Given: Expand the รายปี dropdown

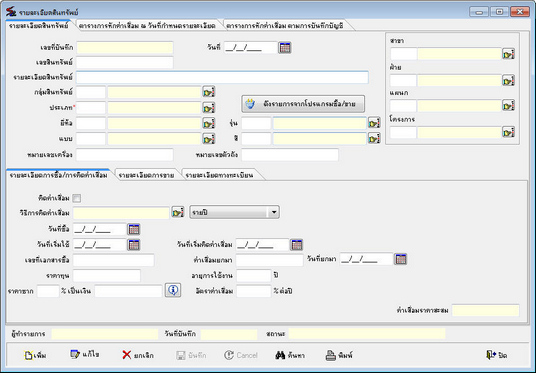Looking at the screenshot, I should [x=273, y=212].
